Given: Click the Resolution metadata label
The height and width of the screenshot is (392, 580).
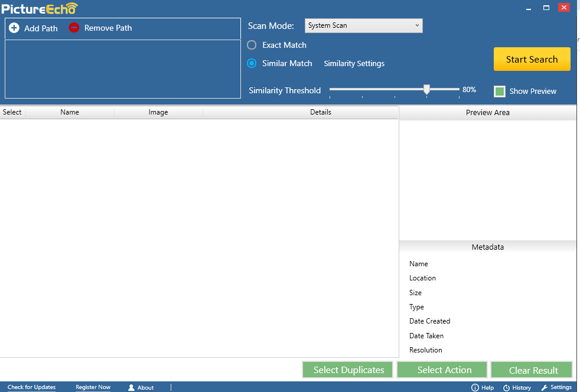Looking at the screenshot, I should (x=425, y=350).
